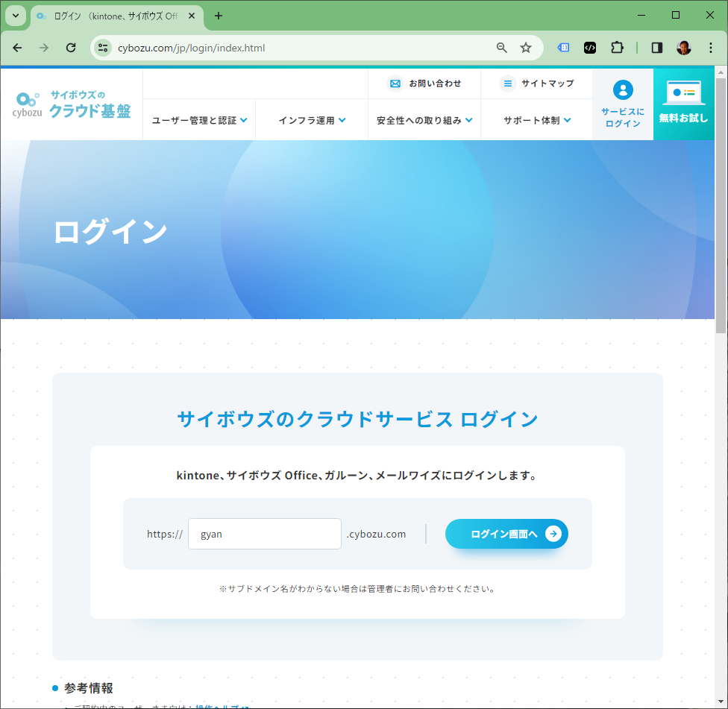728x709 pixels.
Task: Close the ログイン browser tab
Action: point(192,16)
